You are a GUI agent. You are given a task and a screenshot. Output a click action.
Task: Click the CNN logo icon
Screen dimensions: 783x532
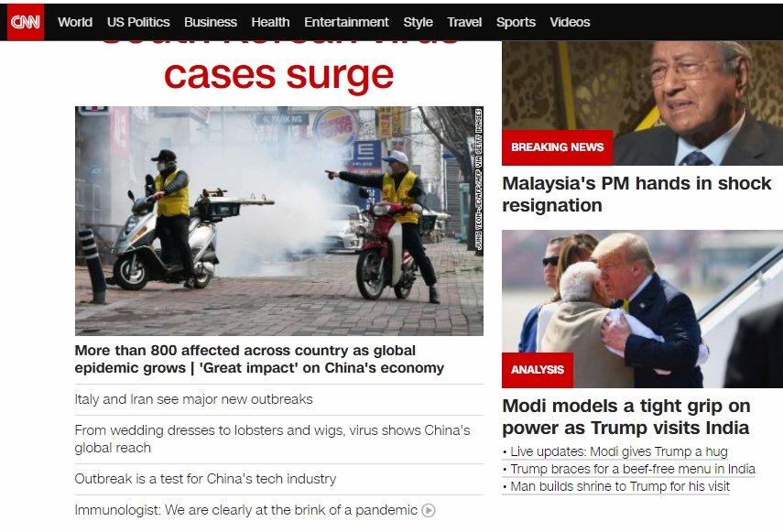point(26,22)
